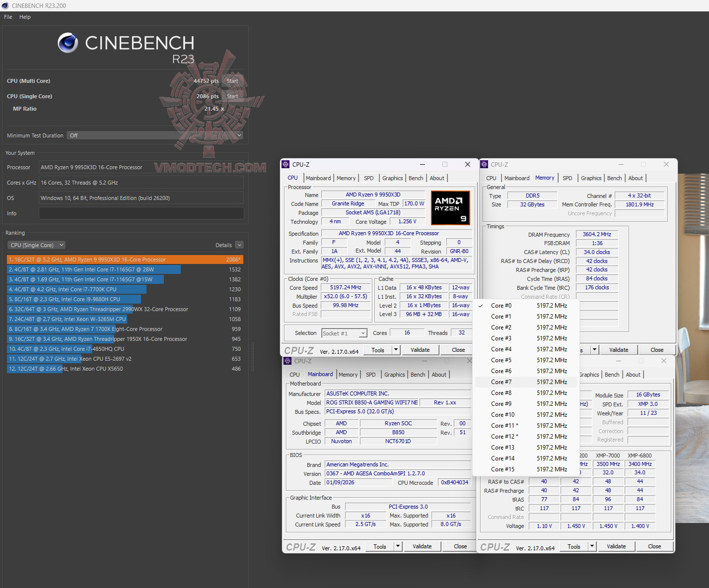
Task: Click Validate in CPU-Z XMP profile window
Action: (616, 546)
